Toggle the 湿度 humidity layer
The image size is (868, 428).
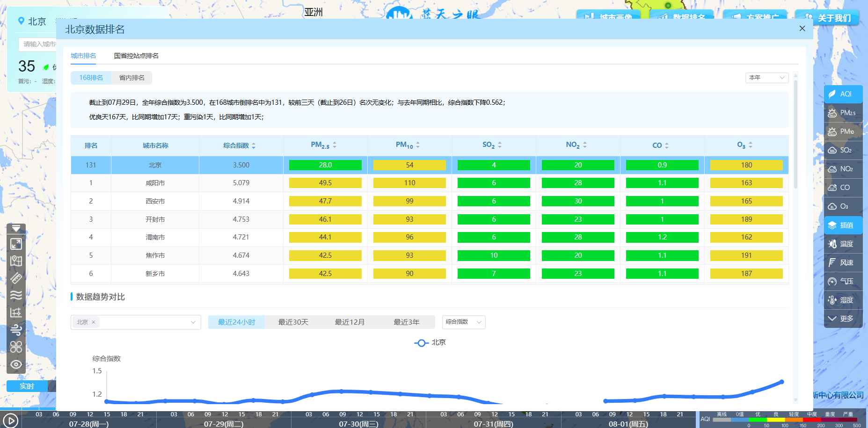[843, 300]
